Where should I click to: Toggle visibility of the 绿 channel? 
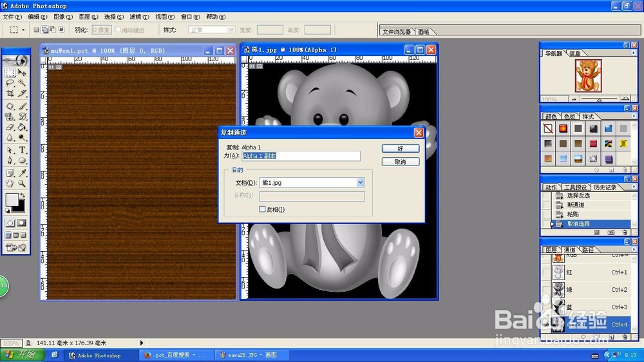tap(546, 290)
